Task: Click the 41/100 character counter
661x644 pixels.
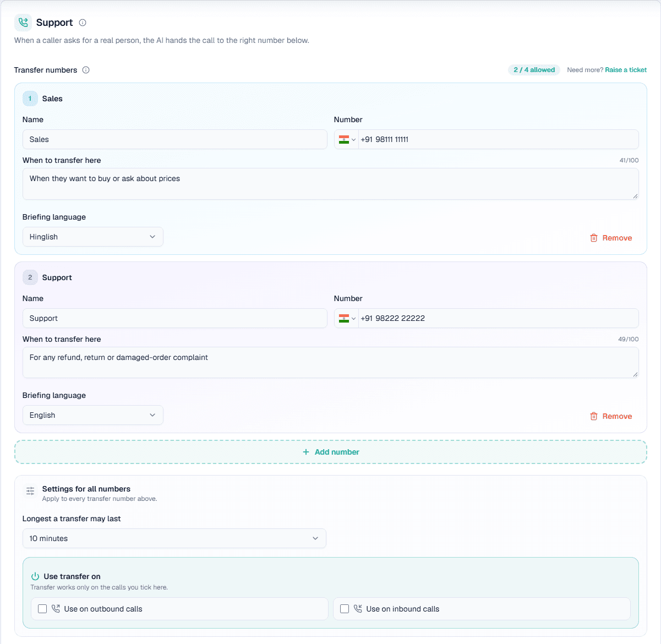Action: click(629, 161)
